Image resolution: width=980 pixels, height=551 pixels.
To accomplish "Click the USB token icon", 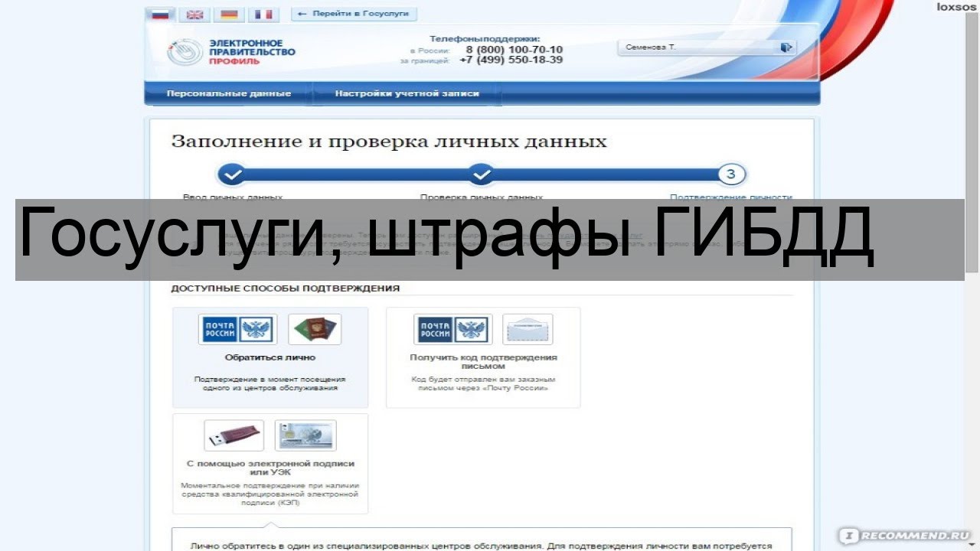I will pyautogui.click(x=234, y=435).
